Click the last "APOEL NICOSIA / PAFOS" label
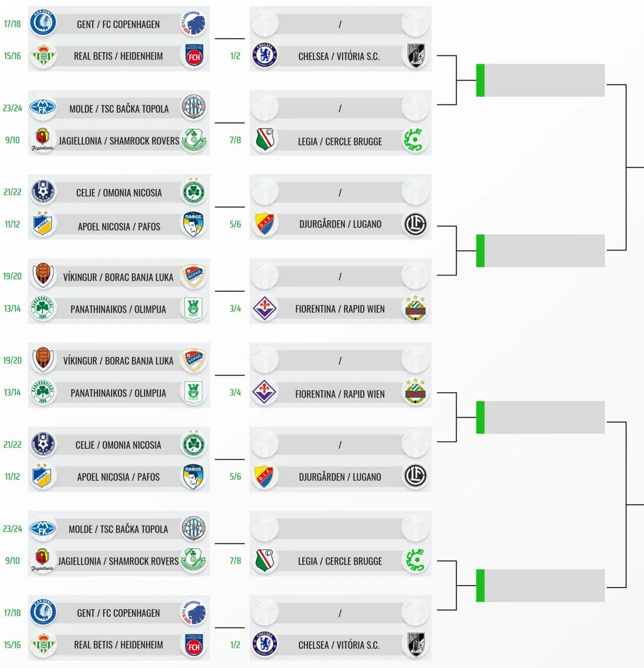Image resolution: width=644 pixels, height=668 pixels. (x=118, y=477)
